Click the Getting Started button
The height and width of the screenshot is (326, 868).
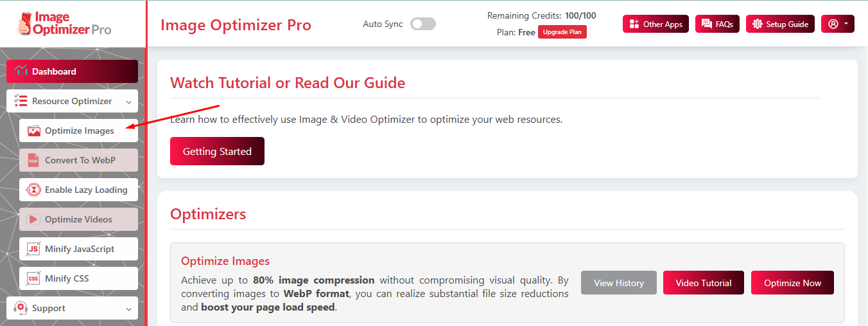tap(217, 151)
